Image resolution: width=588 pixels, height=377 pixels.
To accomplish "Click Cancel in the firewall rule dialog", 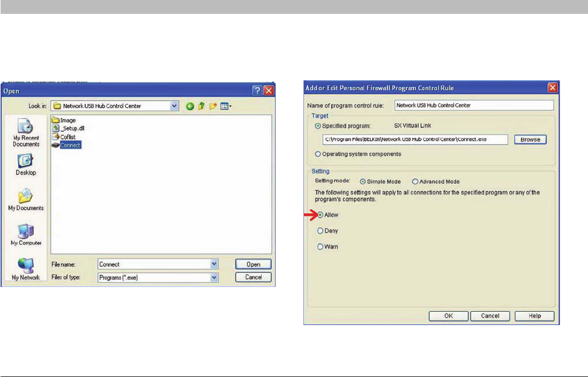I will [x=490, y=316].
